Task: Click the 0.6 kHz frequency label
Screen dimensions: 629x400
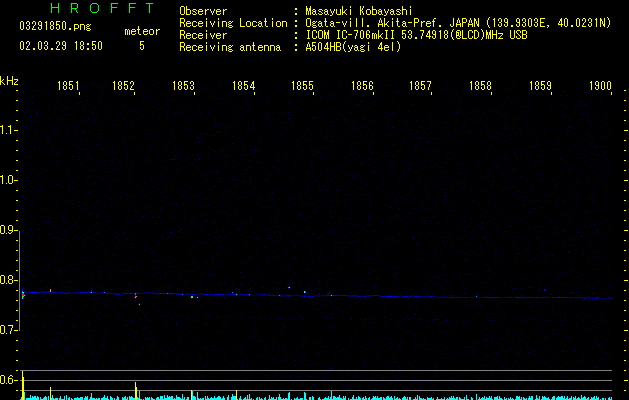Action: click(x=8, y=380)
